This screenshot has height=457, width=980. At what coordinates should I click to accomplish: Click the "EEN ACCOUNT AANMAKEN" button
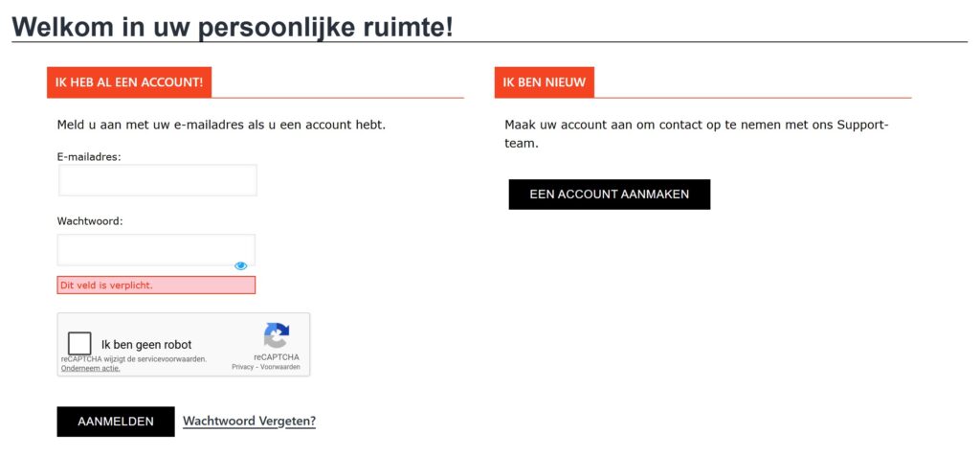pos(609,194)
